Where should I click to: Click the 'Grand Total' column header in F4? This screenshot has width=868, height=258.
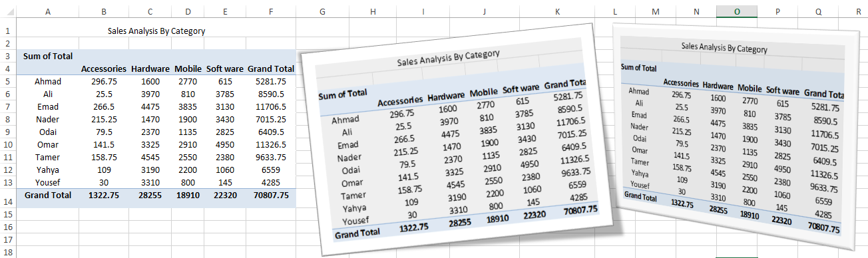[271, 68]
